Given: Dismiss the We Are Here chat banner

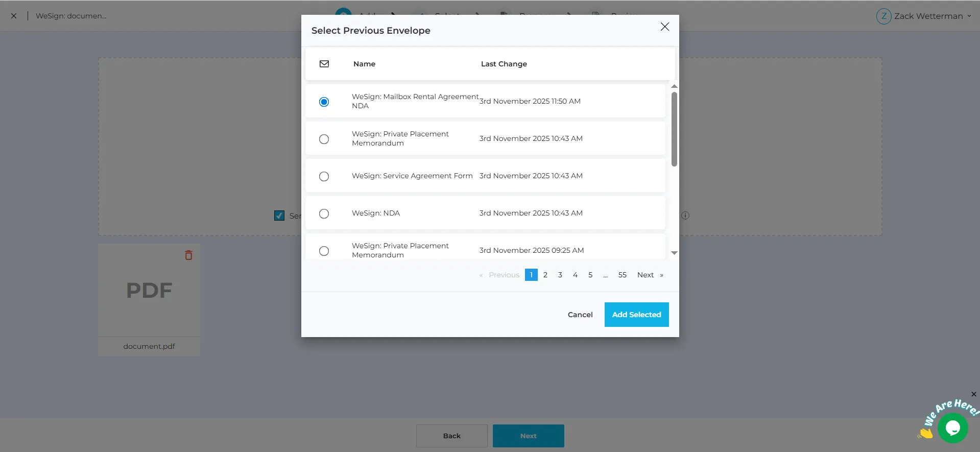Looking at the screenshot, I should point(973,394).
